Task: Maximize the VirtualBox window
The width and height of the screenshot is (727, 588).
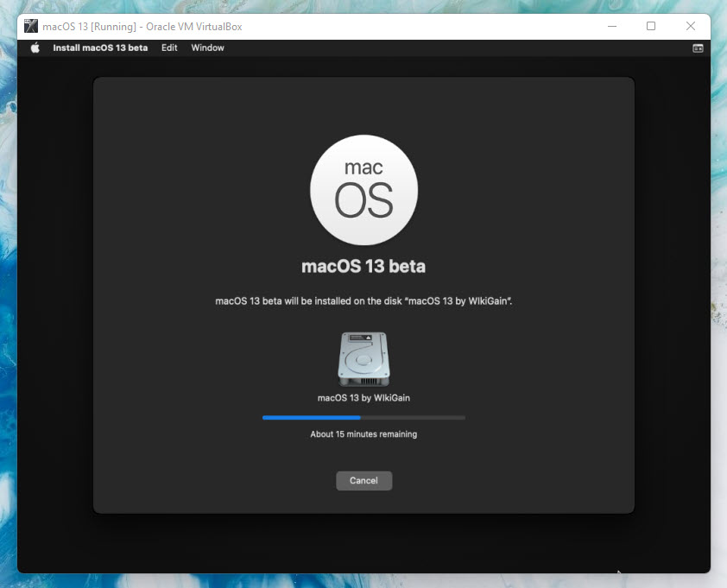Action: point(651,27)
